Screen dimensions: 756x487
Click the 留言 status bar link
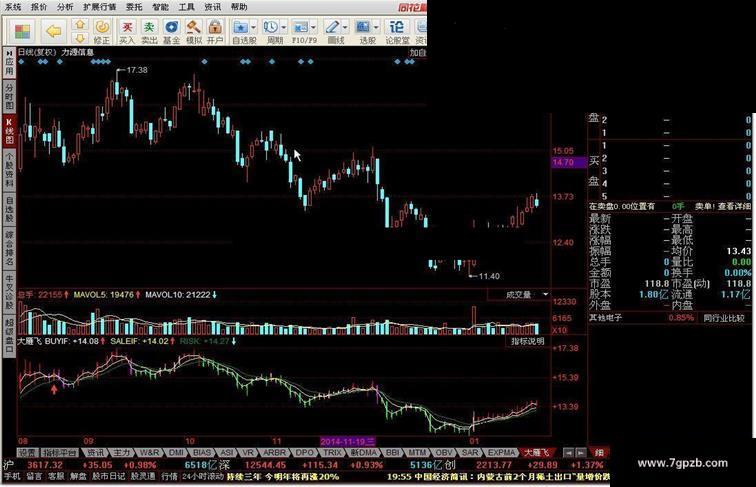[x=34, y=476]
